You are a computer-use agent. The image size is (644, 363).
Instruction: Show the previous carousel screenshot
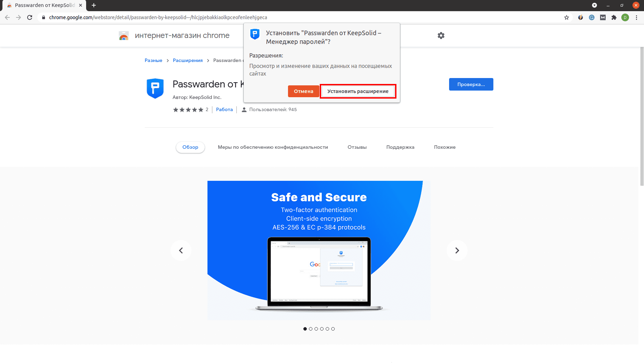(181, 250)
